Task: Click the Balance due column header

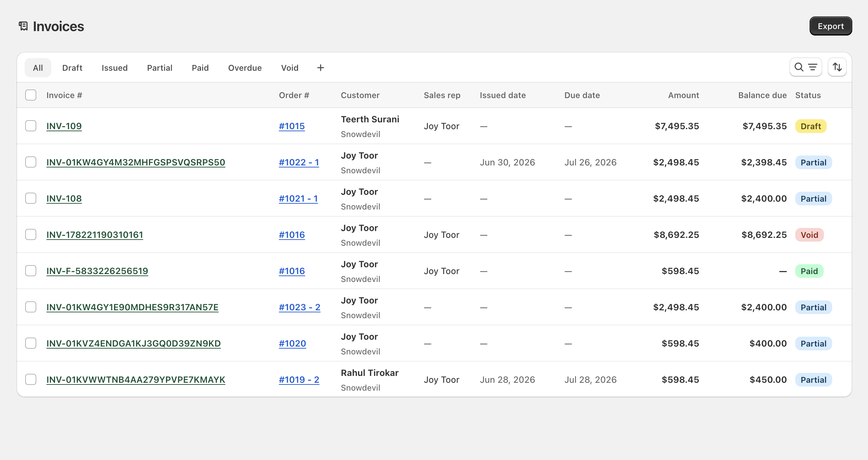Action: [x=762, y=95]
